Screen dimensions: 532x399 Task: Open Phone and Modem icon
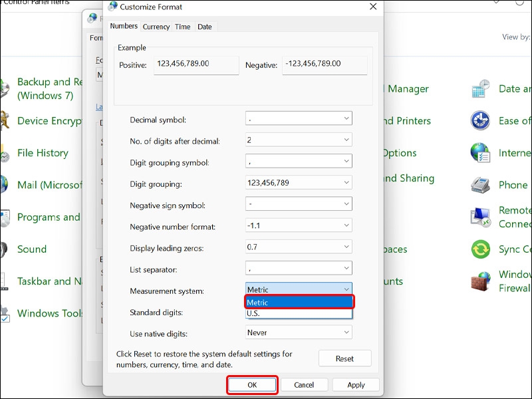click(x=480, y=185)
